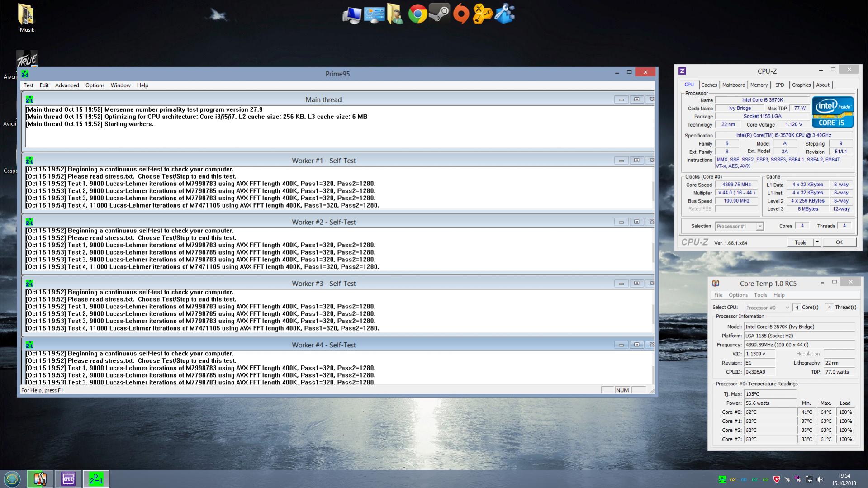Click the Core Temp title bar icon
This screenshot has width=868, height=488.
click(x=716, y=283)
